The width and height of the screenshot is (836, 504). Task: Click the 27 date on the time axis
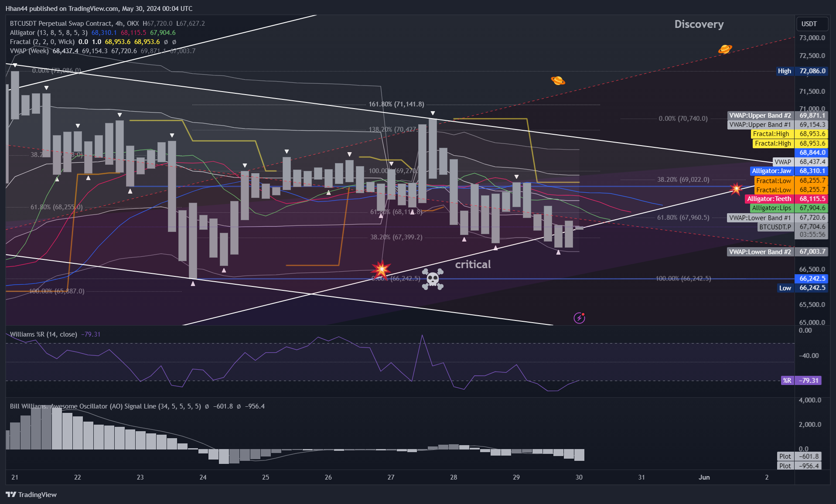click(x=391, y=477)
